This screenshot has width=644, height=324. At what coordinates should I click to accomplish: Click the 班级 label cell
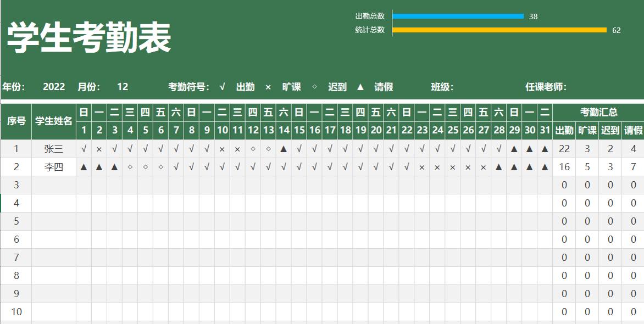(x=442, y=87)
